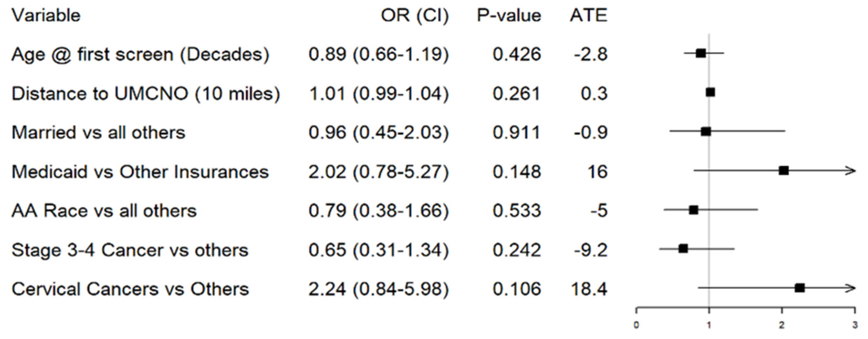Image resolution: width=868 pixels, height=339 pixels.
Task: Click the Cervical Cancers square marker
Action: pos(800,288)
